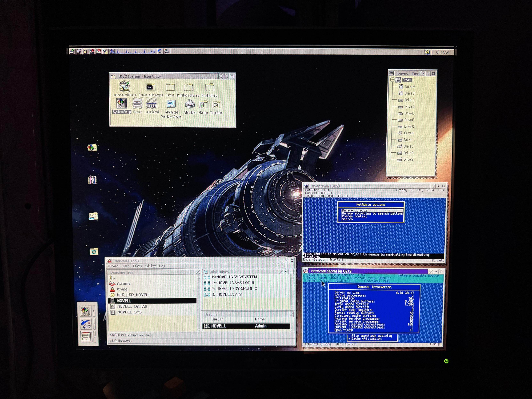Click the 4OS2 launcher icon

click(x=86, y=324)
